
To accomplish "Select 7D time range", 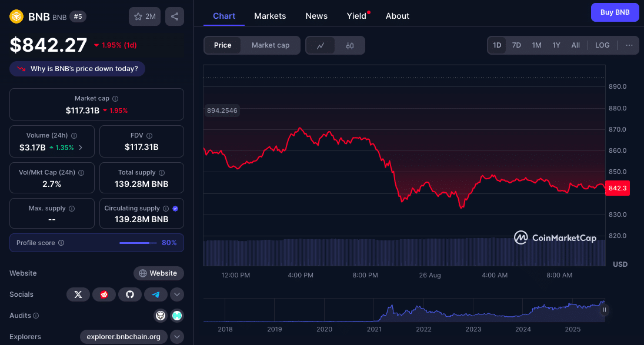I will pyautogui.click(x=516, y=45).
